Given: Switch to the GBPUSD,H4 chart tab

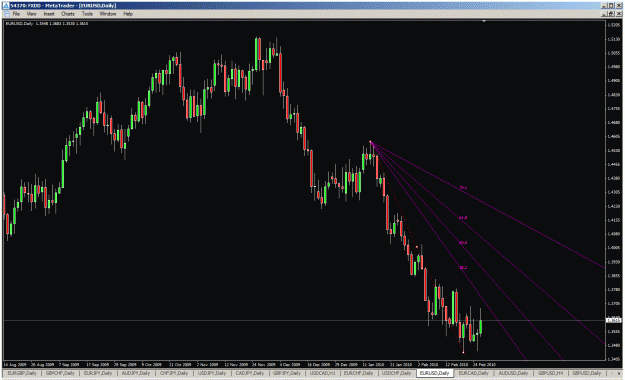Looking at the screenshot, I should pos(551,373).
